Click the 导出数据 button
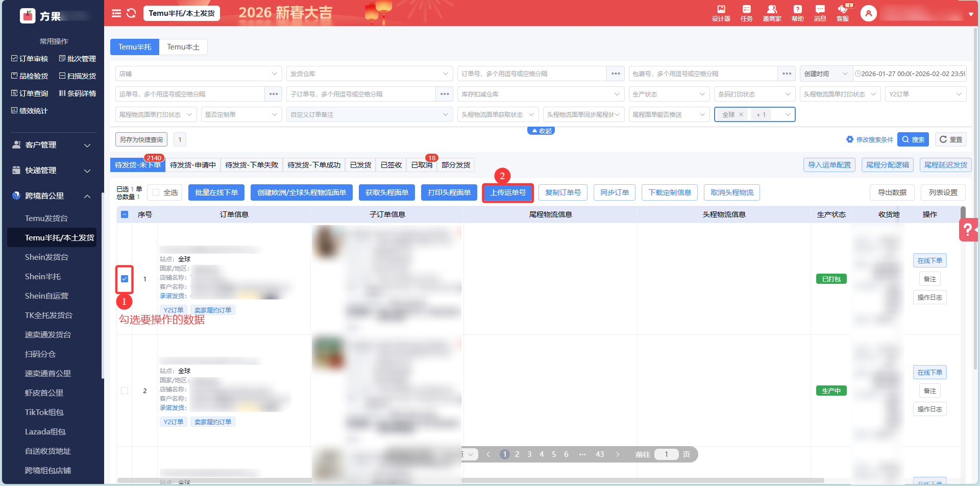The height and width of the screenshot is (486, 980). pos(892,192)
